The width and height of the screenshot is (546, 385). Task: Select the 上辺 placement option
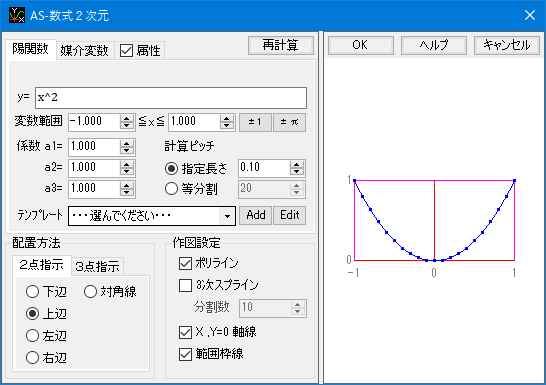point(32,314)
